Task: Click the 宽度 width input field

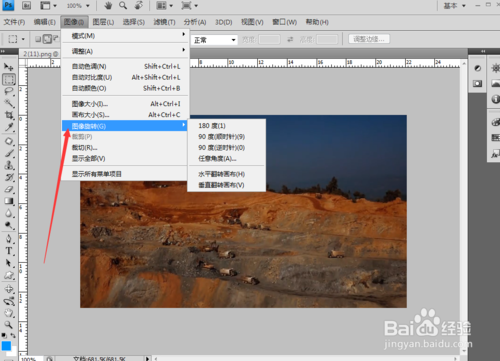Action: pyautogui.click(x=269, y=40)
